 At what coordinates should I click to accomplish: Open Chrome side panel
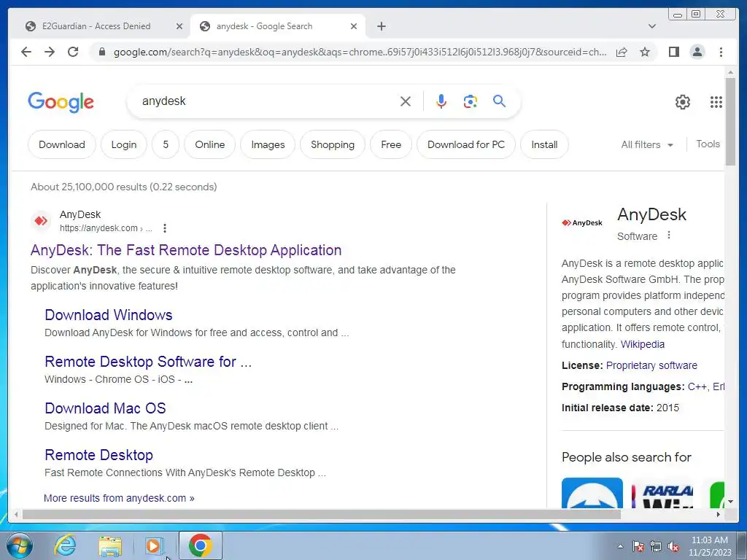(673, 52)
